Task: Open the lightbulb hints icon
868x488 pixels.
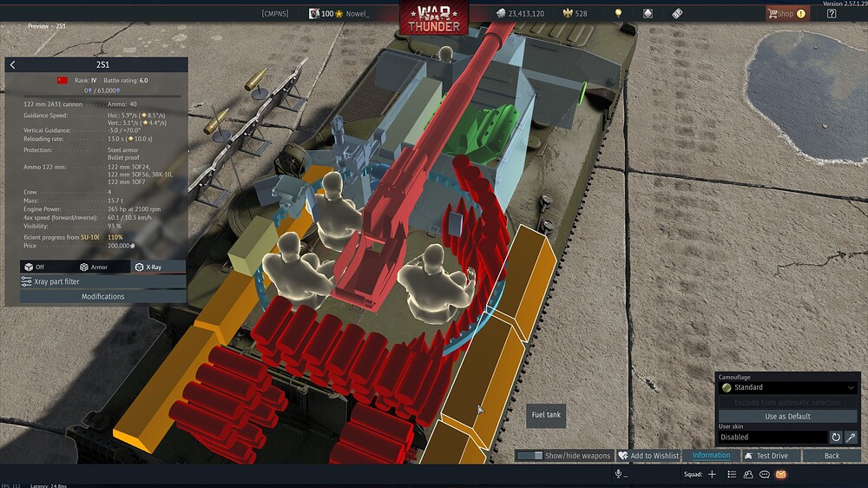Action: 618,13
